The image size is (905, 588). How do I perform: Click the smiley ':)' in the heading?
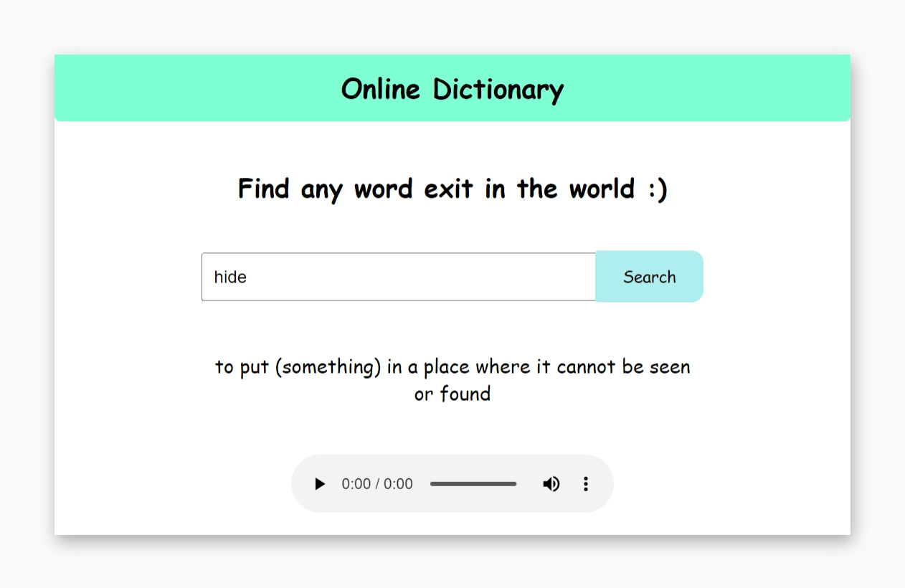656,189
